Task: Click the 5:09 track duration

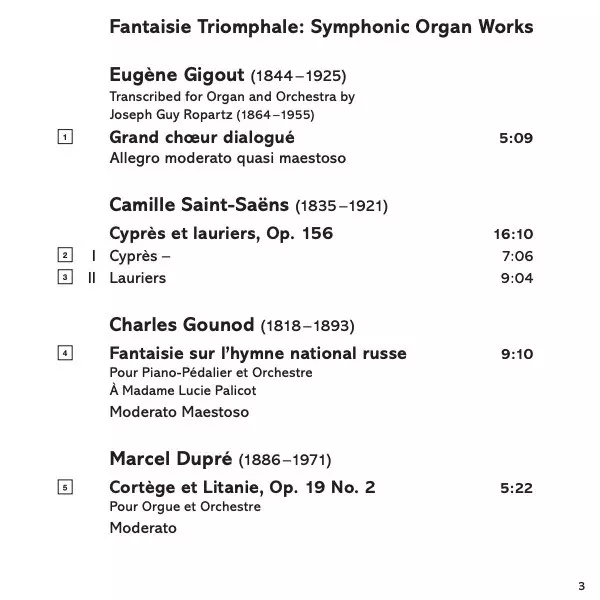Action: click(516, 137)
